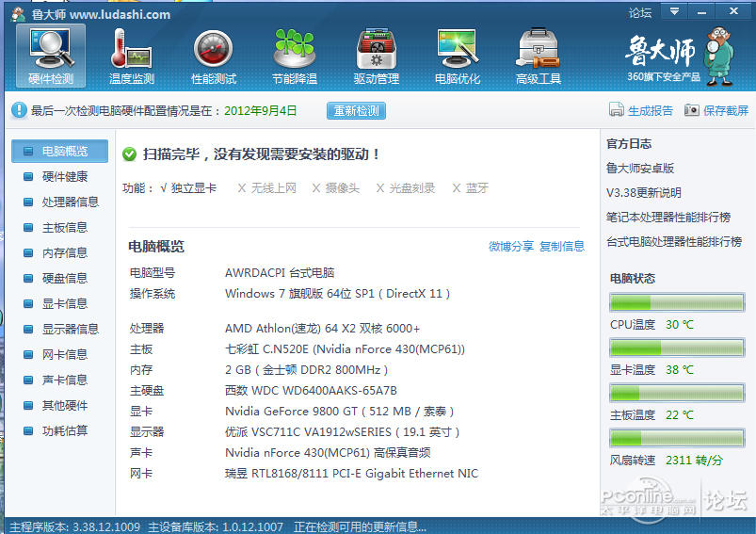Open 笔记本处理器性能排行榜 link

[x=668, y=217]
